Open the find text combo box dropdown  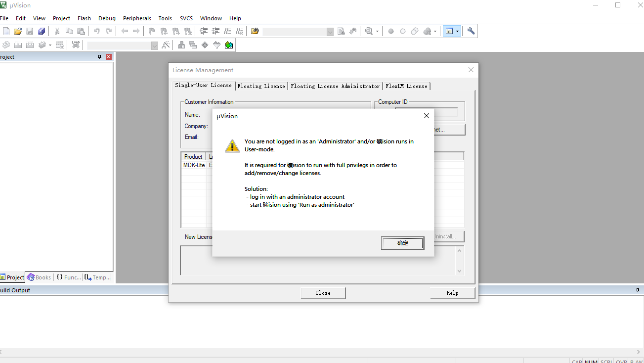pyautogui.click(x=330, y=32)
